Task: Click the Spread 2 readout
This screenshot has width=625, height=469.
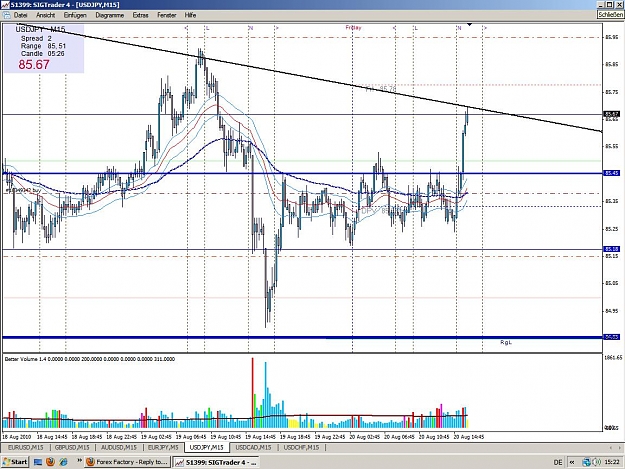Action: (36, 38)
